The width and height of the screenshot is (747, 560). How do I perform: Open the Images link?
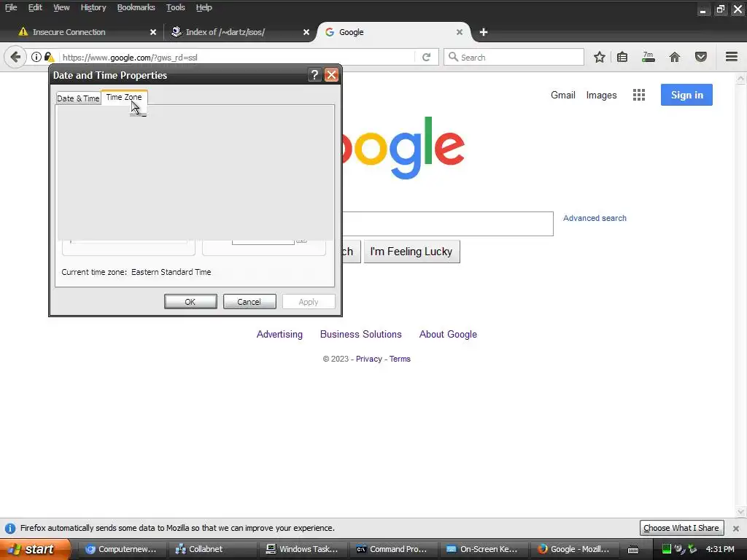click(x=601, y=96)
